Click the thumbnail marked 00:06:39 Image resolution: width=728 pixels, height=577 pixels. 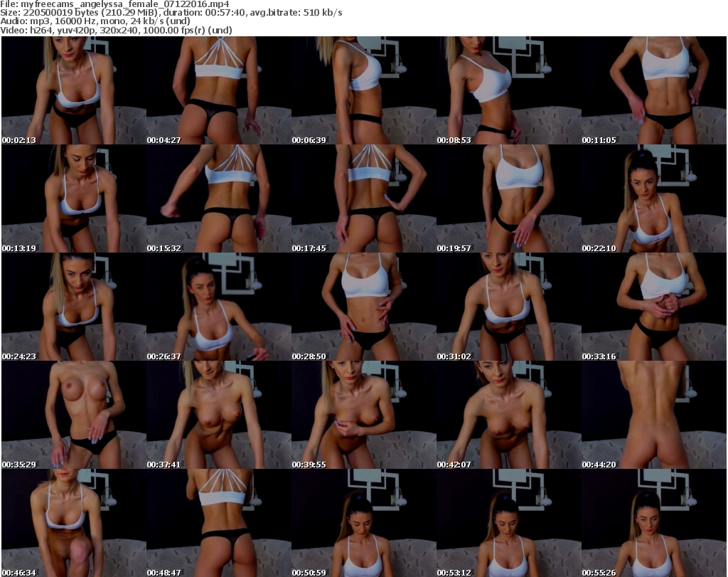click(363, 90)
